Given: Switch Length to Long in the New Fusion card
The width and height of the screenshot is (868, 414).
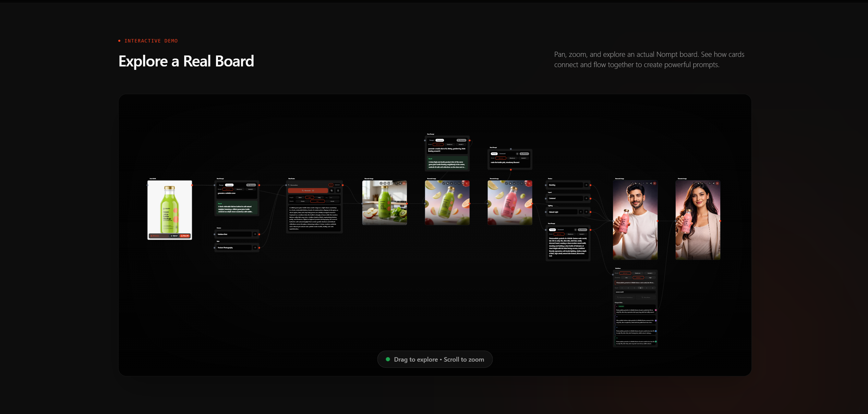Looking at the screenshot, I should point(320,197).
